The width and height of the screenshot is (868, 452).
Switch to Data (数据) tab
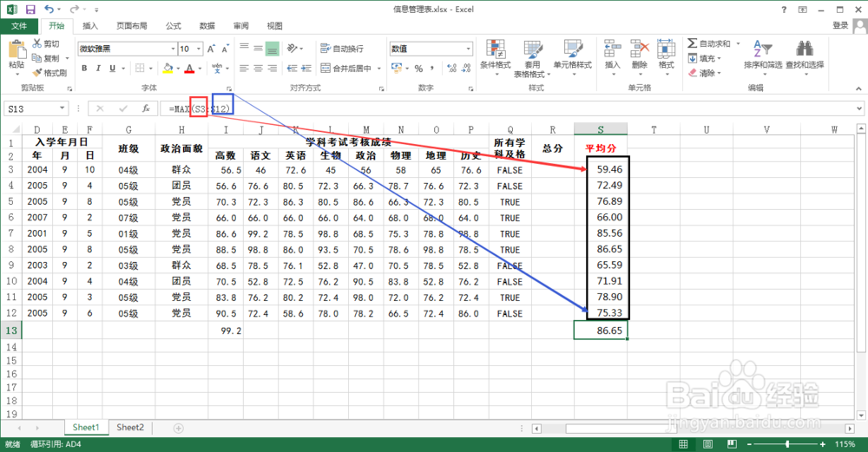[x=207, y=26]
